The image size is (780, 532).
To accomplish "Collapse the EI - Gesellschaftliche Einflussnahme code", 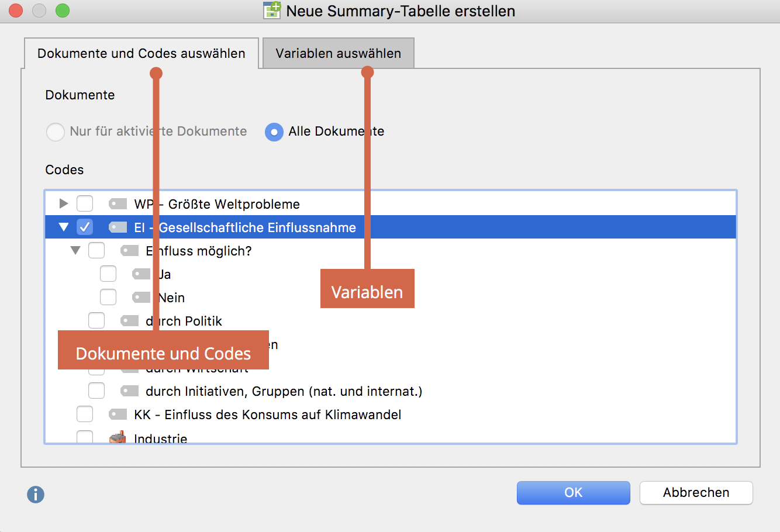I will 64,227.
